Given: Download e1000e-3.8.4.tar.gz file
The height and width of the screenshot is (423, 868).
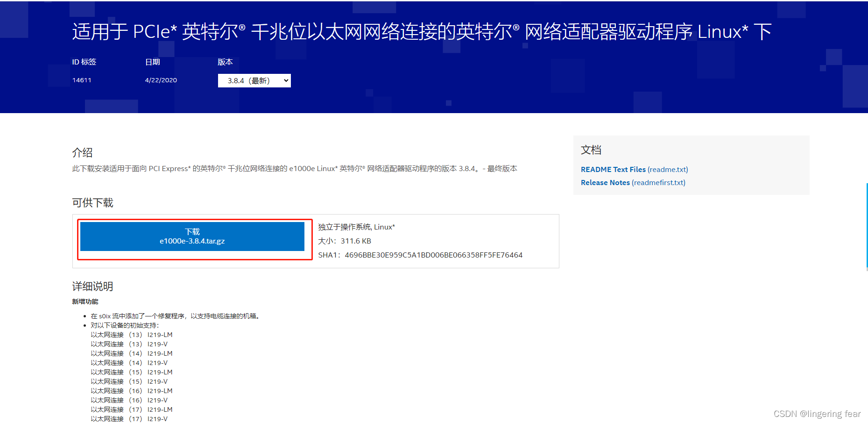Looking at the screenshot, I should [x=192, y=237].
